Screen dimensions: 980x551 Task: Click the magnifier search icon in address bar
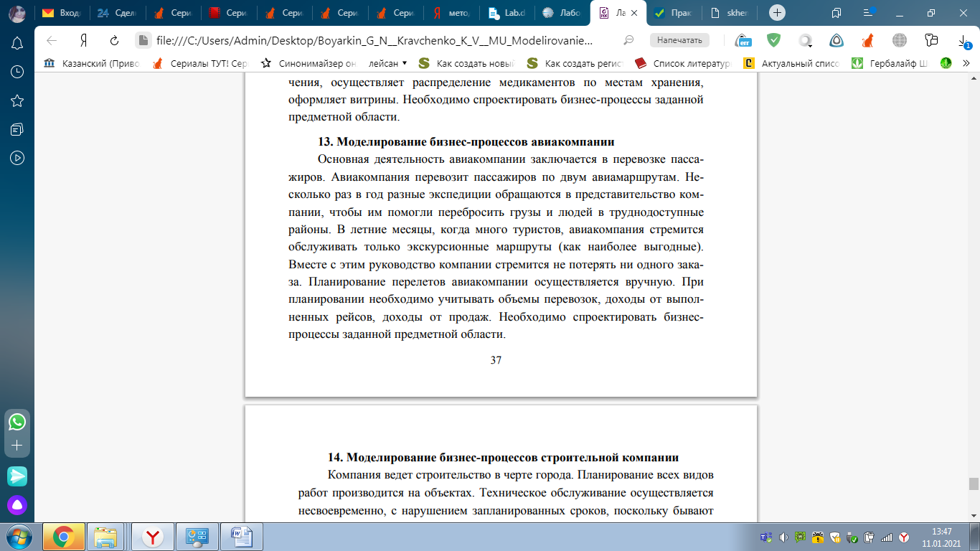coord(628,40)
